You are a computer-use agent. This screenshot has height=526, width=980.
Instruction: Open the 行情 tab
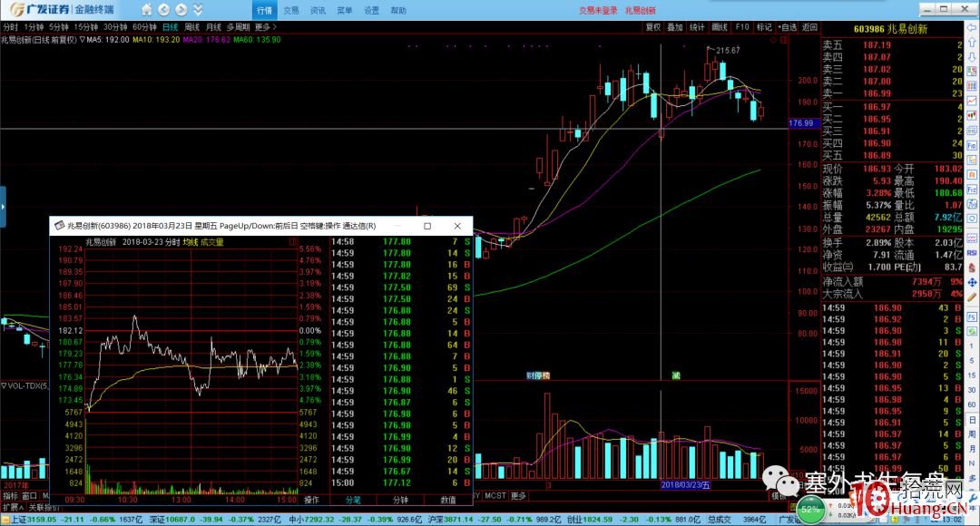[x=264, y=10]
